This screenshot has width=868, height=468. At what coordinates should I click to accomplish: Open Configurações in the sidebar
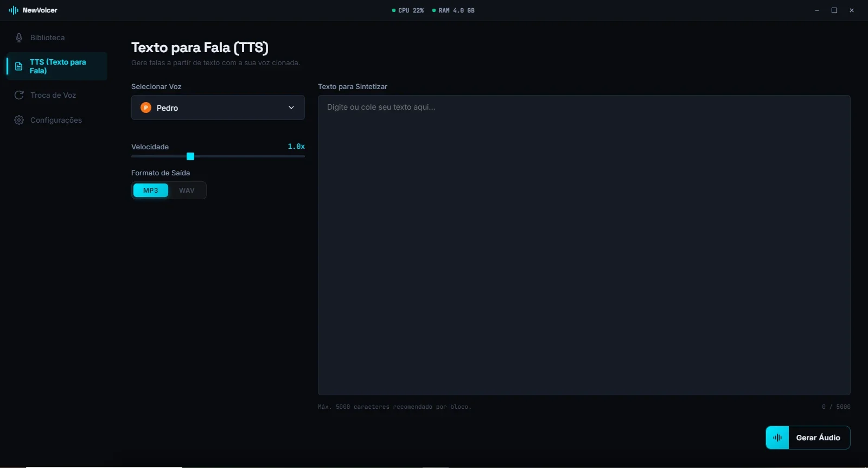pyautogui.click(x=57, y=120)
